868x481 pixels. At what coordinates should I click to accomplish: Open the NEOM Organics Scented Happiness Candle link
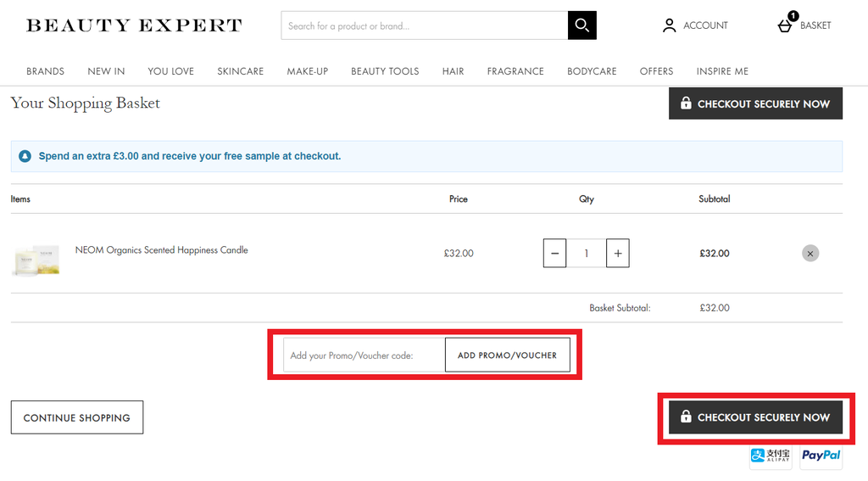(162, 250)
